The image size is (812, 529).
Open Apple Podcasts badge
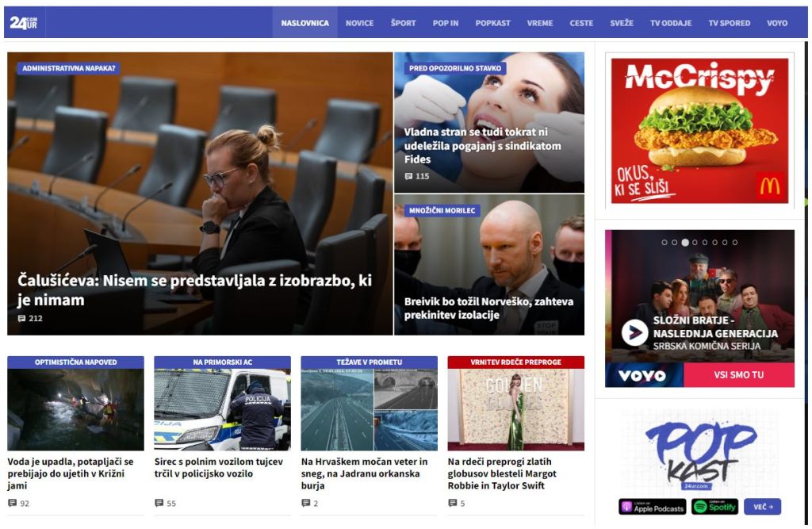coord(652,507)
